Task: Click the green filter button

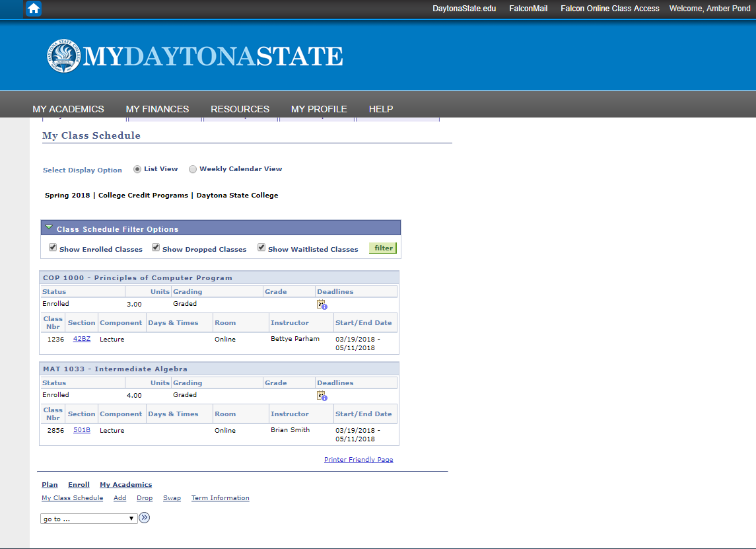Action: point(383,248)
